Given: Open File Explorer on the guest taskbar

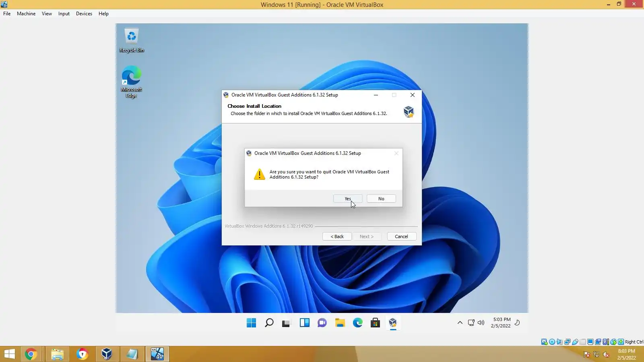Looking at the screenshot, I should click(340, 323).
